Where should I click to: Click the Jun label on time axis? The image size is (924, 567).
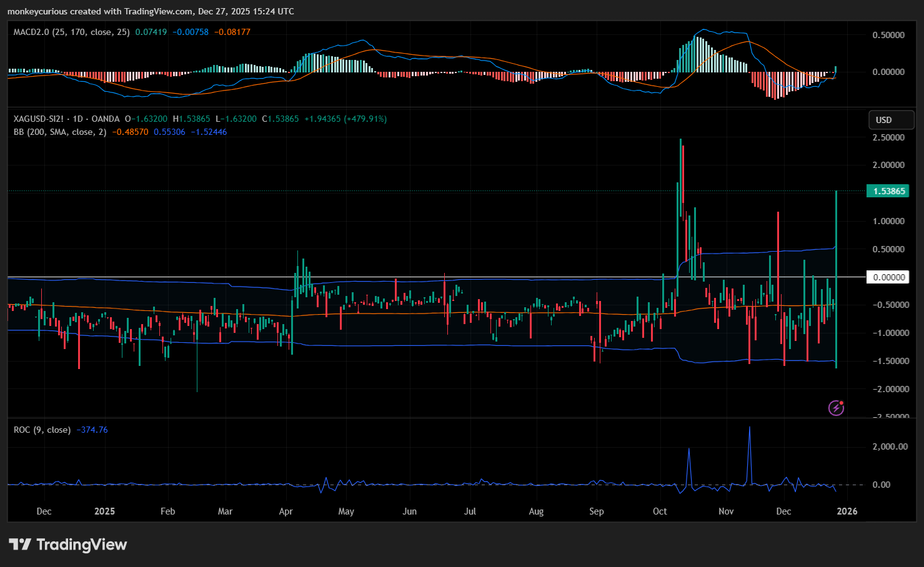click(409, 511)
